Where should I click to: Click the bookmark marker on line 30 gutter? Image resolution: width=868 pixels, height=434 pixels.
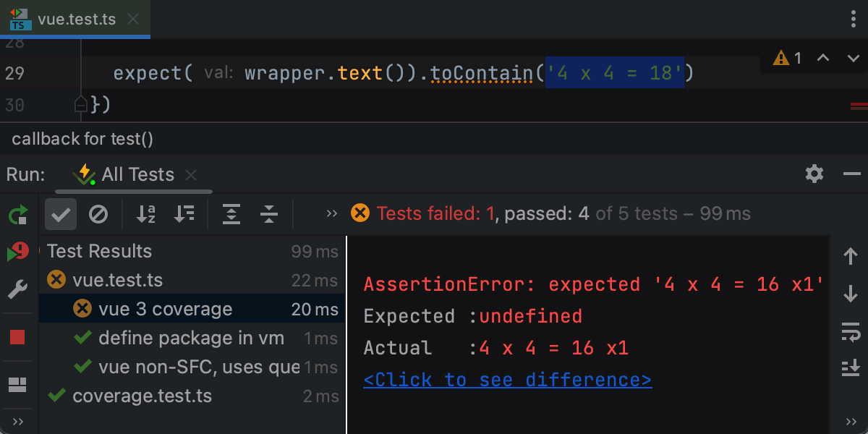pyautogui.click(x=80, y=105)
